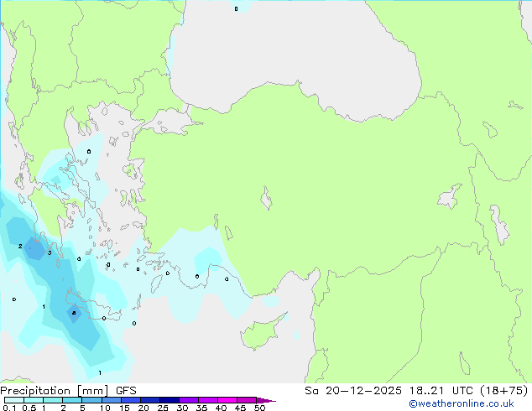Click the '0.1' legend value label

click(x=9, y=408)
